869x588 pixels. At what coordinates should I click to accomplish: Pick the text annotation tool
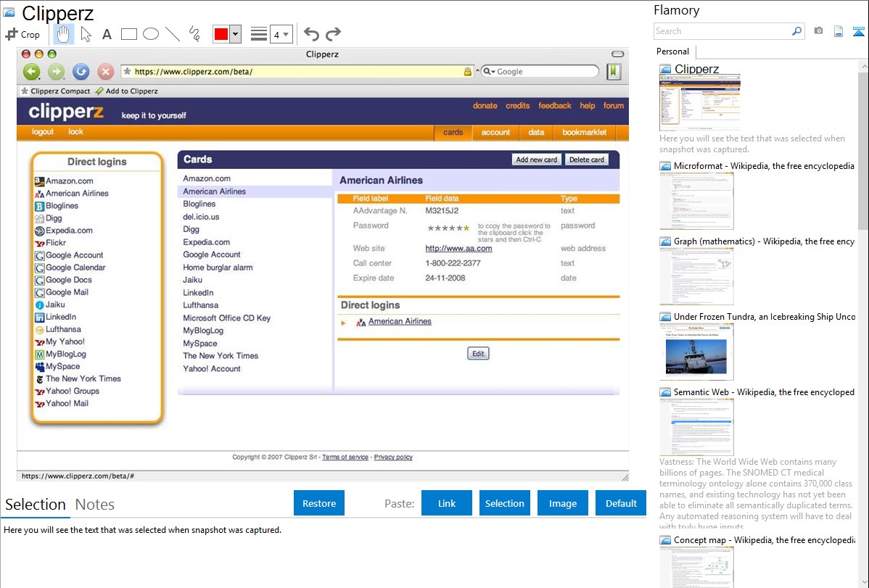tap(107, 34)
